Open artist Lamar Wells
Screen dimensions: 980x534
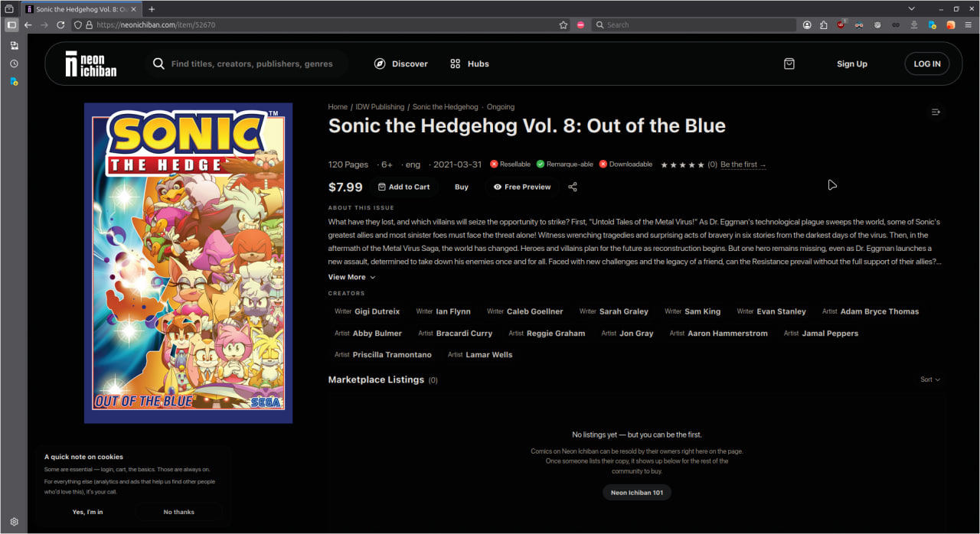480,355
